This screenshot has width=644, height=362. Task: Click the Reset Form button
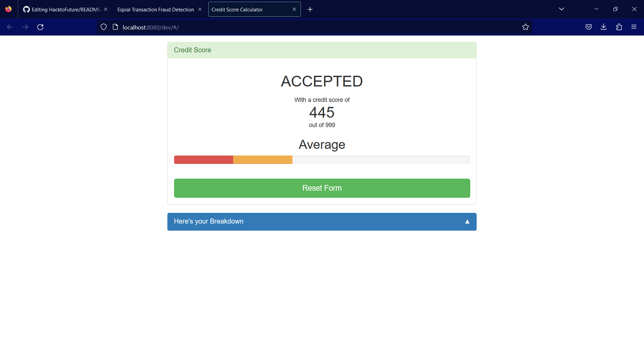[x=322, y=188]
